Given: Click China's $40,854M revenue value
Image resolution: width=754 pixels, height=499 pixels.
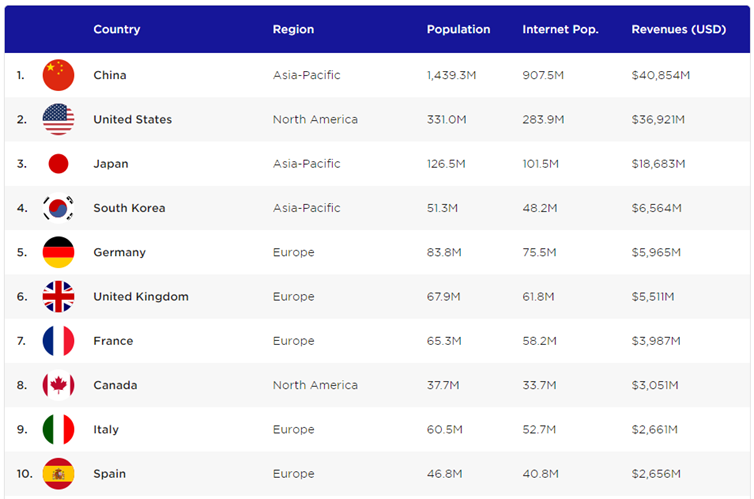Looking at the screenshot, I should tap(660, 75).
